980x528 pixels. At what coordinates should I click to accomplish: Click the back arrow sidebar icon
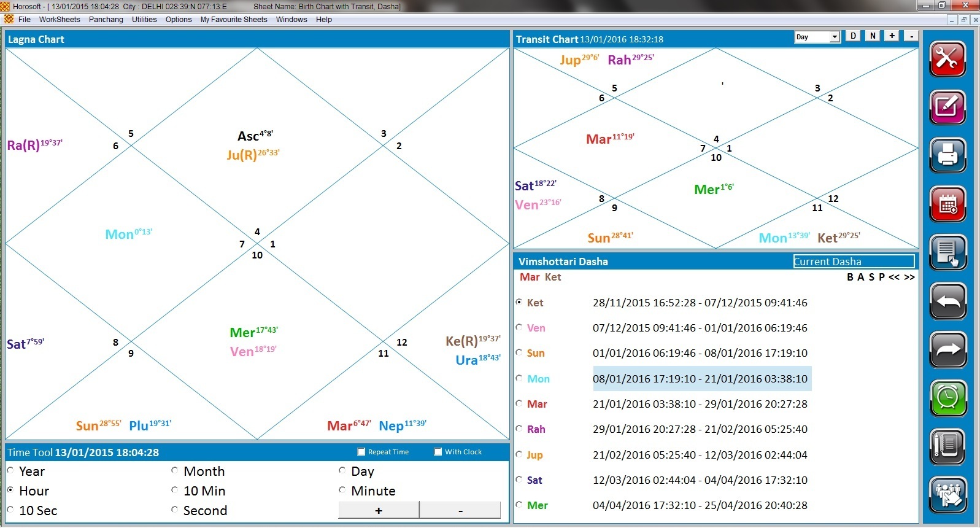click(x=947, y=301)
